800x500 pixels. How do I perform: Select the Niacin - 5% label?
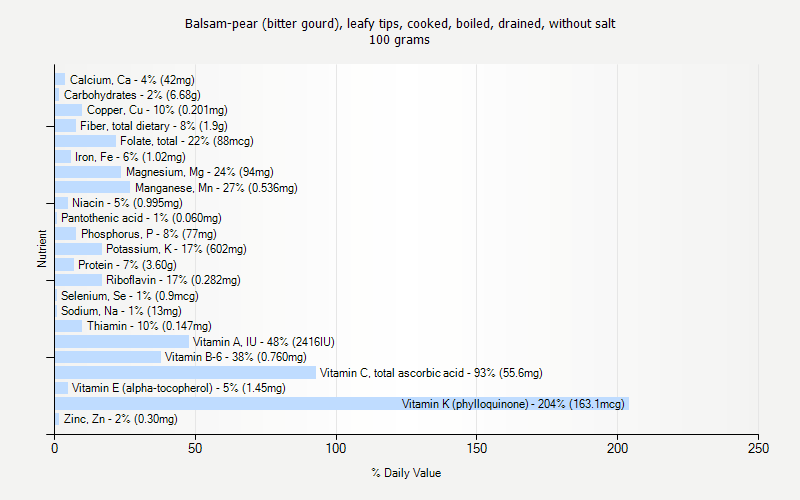click(127, 203)
